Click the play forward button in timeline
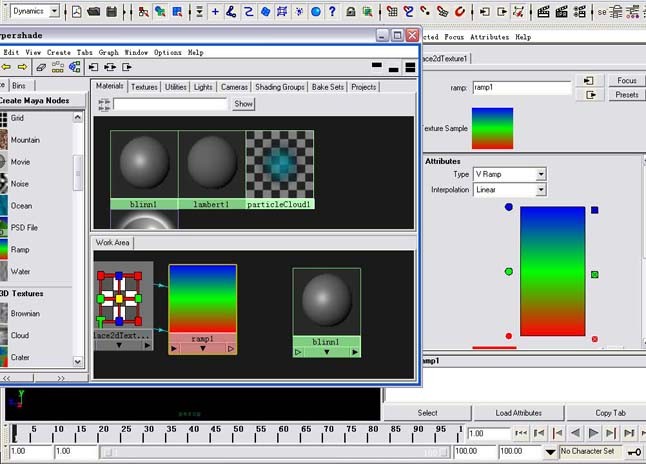This screenshot has width=646, height=464. 593,433
